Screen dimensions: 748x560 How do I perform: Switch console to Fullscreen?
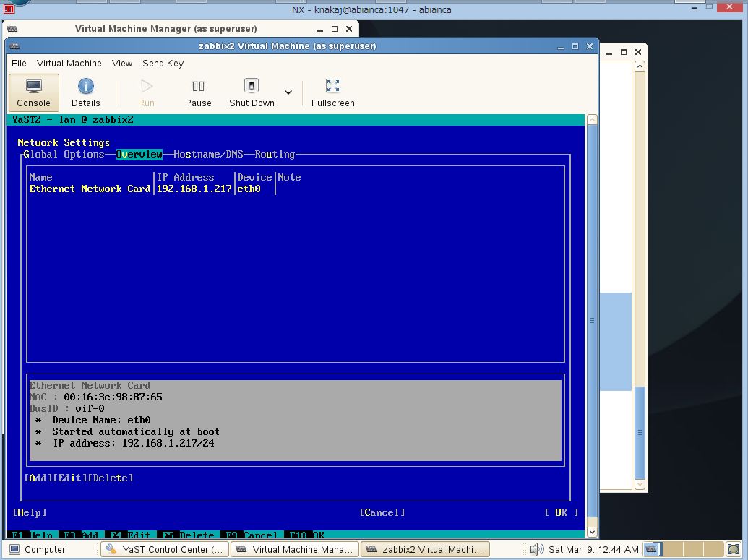point(332,92)
